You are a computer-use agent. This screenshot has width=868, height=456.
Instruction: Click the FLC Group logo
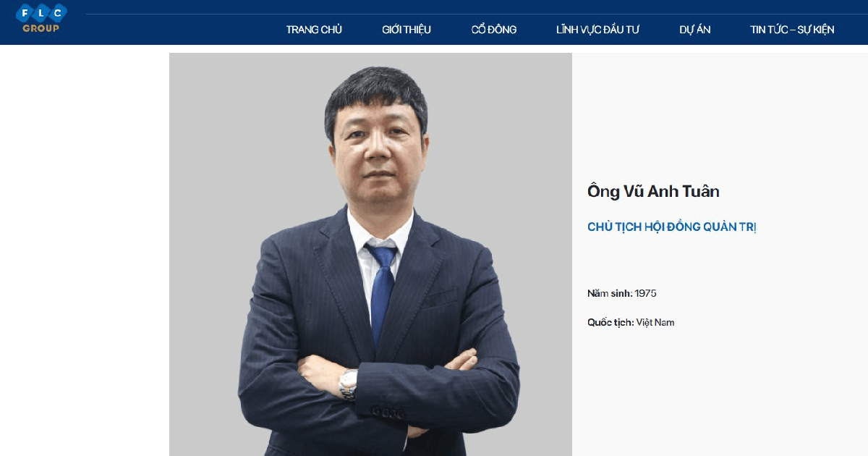click(41, 17)
